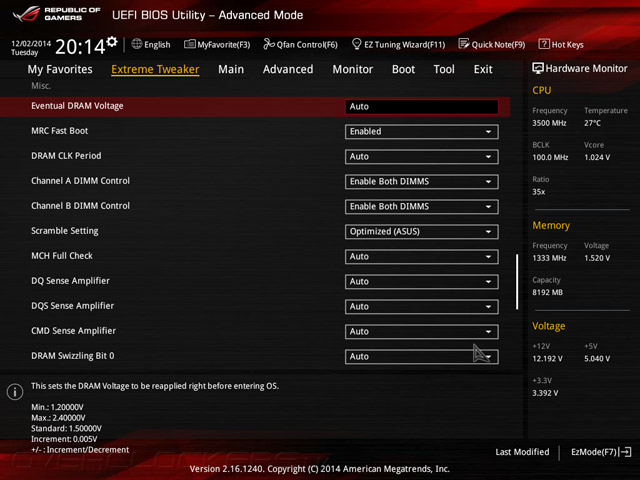The height and width of the screenshot is (480, 640).
Task: Click the 20:14 clock display
Action: click(x=80, y=47)
